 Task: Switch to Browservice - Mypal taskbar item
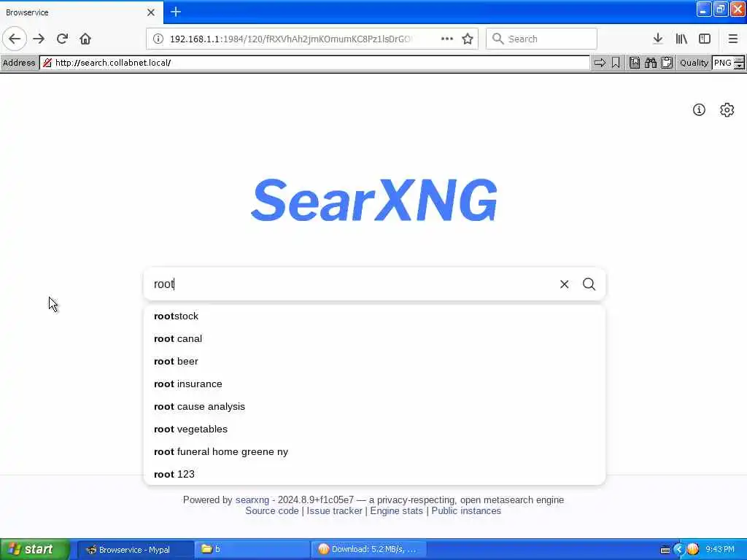click(x=135, y=550)
